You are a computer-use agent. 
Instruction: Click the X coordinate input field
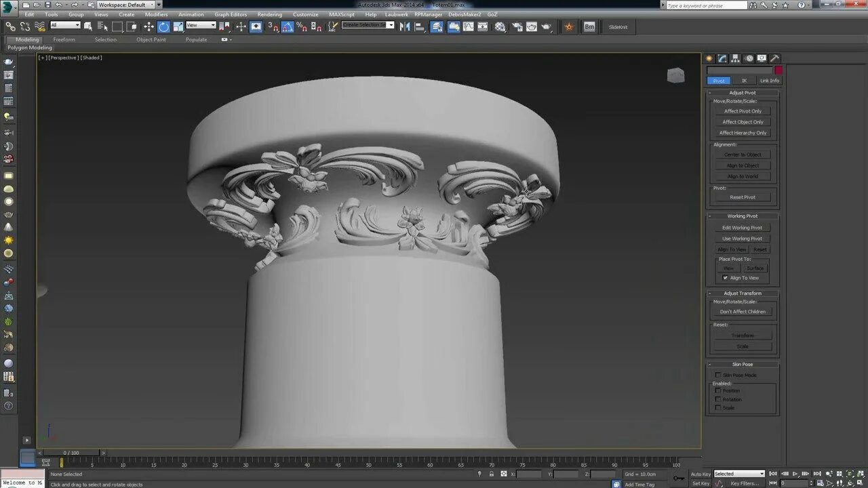(529, 474)
